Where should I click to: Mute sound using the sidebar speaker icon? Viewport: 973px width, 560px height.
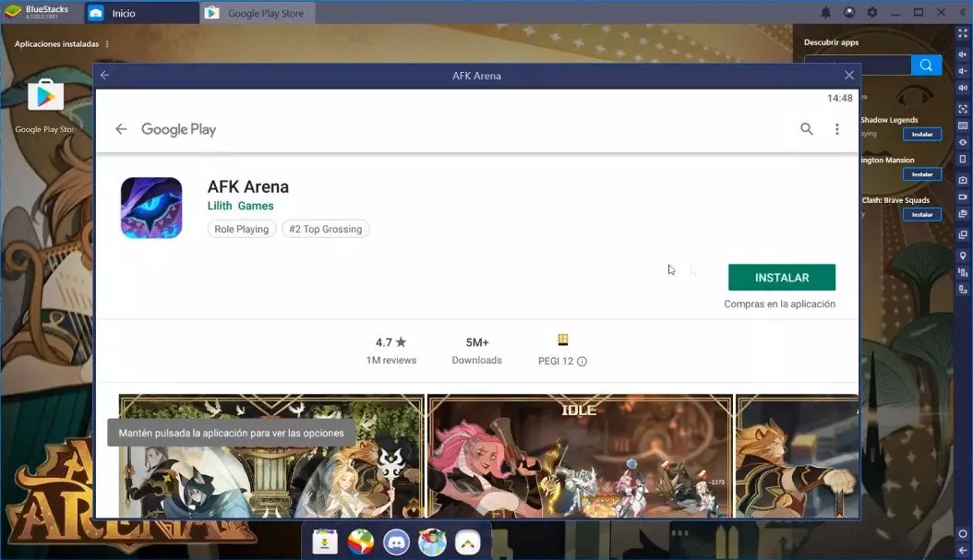963,89
